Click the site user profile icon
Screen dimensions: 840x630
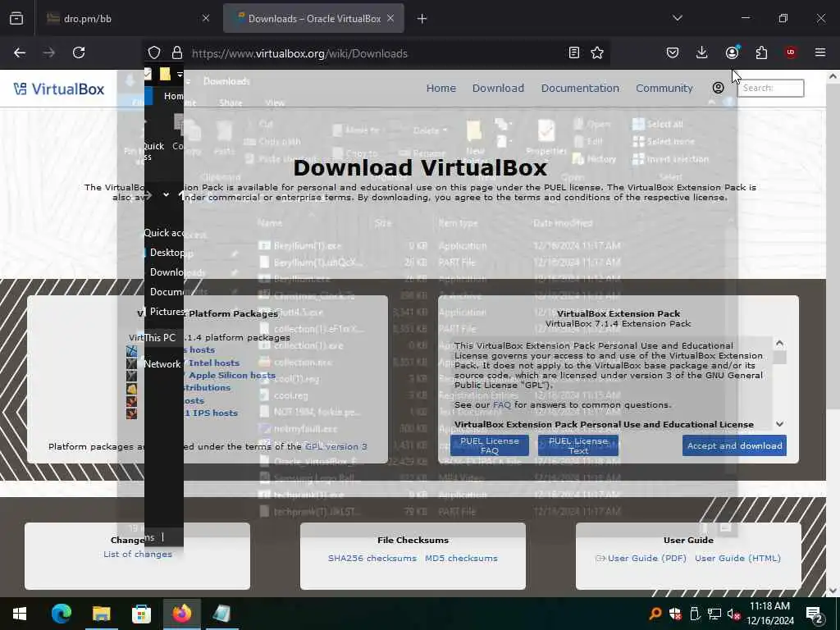point(718,88)
